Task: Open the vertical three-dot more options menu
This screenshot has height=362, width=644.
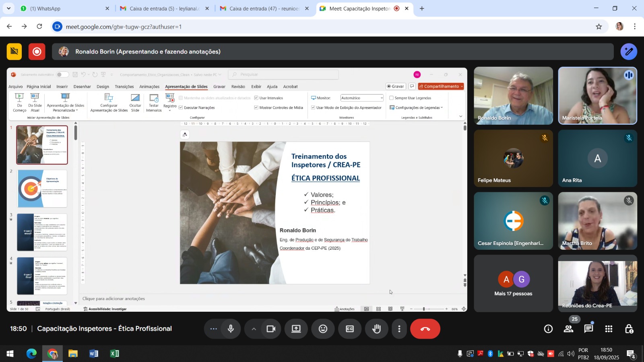Action: pyautogui.click(x=399, y=329)
